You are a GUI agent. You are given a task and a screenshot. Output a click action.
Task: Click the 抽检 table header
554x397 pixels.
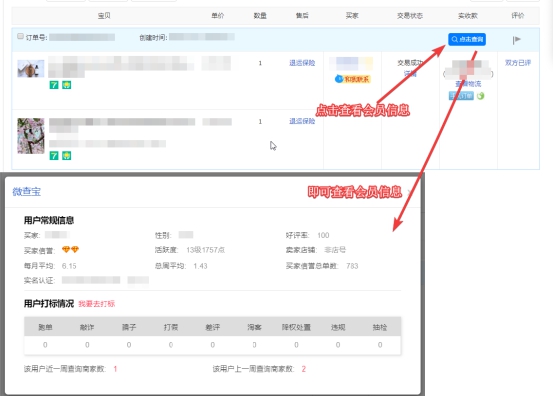tap(380, 327)
